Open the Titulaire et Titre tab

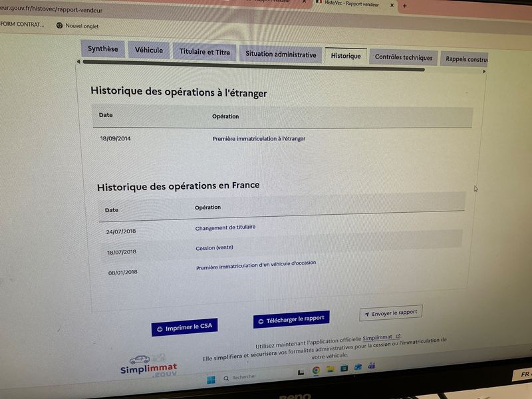(x=205, y=52)
